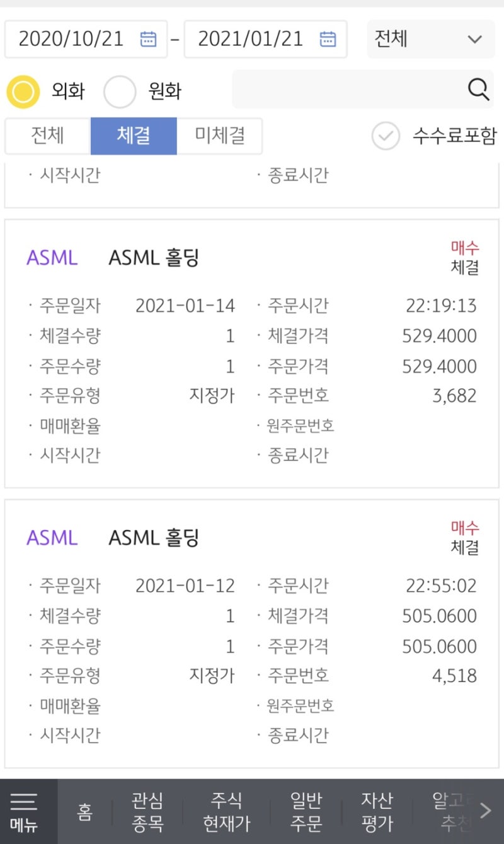Open 일반주문 in bottom navigation
This screenshot has width=504, height=844.
click(x=306, y=812)
